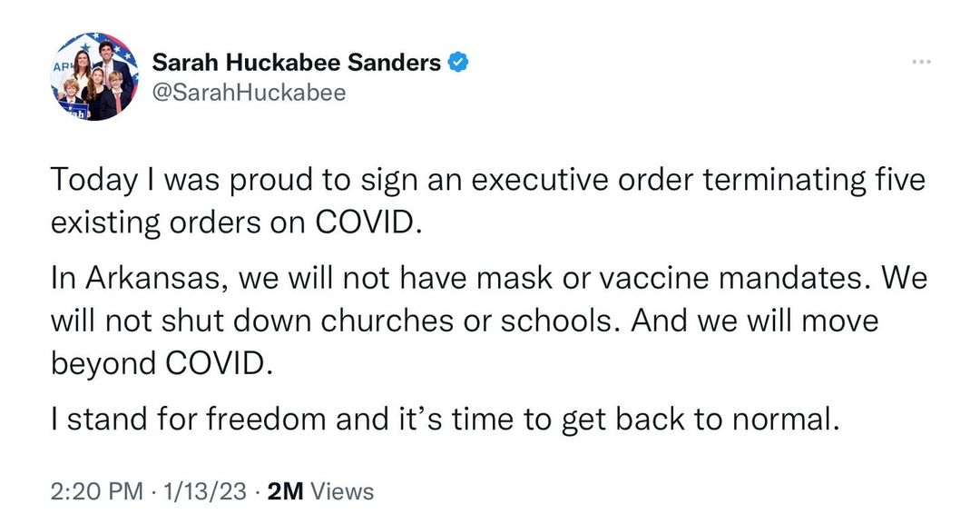The width and height of the screenshot is (980, 524).
Task: Click the word "Arkansas" in the tweet
Action: tap(152, 280)
